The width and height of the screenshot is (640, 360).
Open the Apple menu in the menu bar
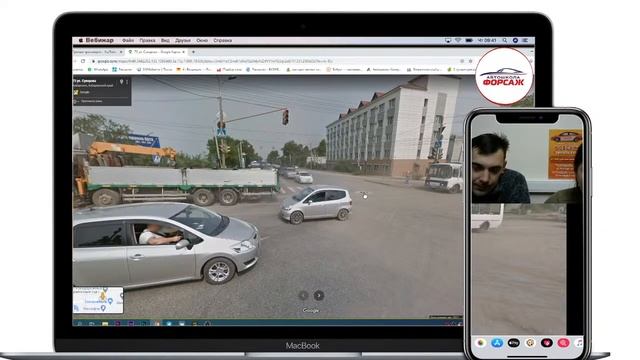point(81,40)
